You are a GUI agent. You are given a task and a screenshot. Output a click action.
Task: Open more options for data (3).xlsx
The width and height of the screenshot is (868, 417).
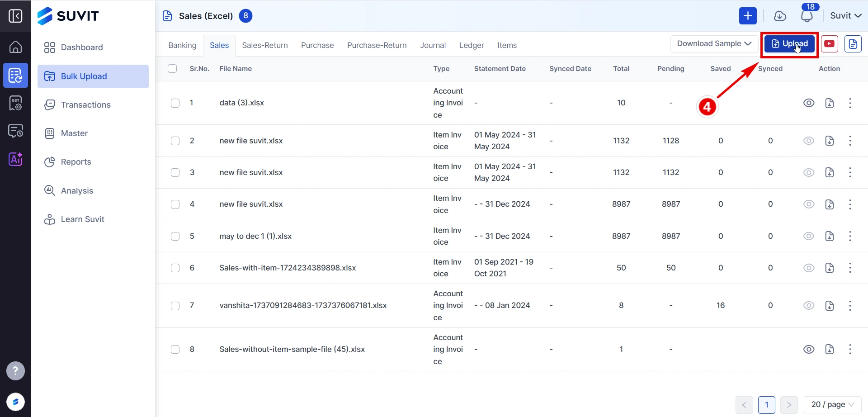click(x=850, y=103)
